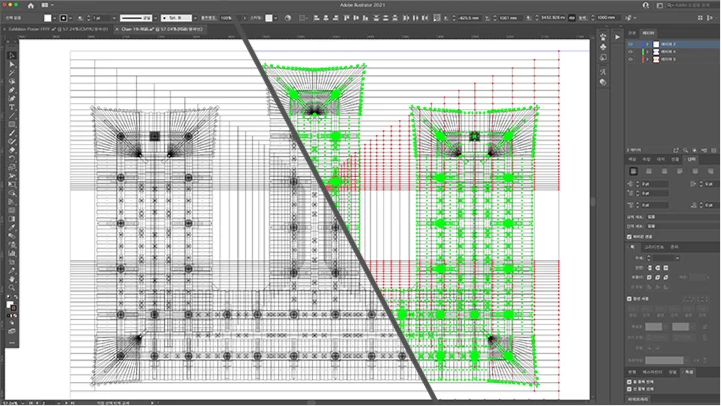Expand the top layer in Layers panel
721x406 pixels.
647,44
